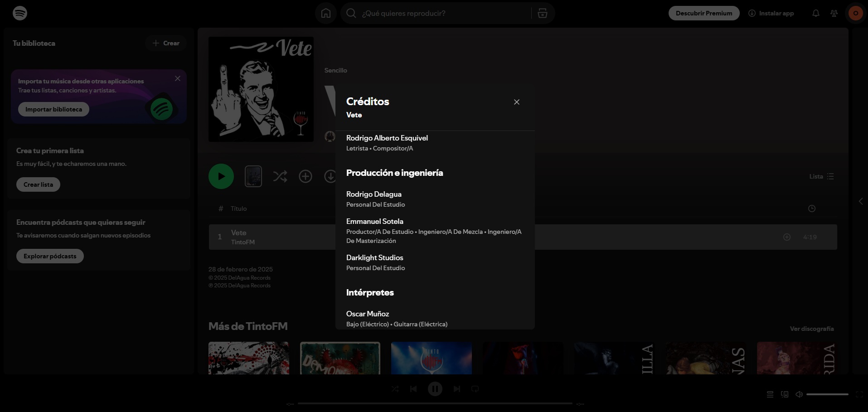Click the search magnifier icon
Image resolution: width=868 pixels, height=412 pixels.
[351, 13]
